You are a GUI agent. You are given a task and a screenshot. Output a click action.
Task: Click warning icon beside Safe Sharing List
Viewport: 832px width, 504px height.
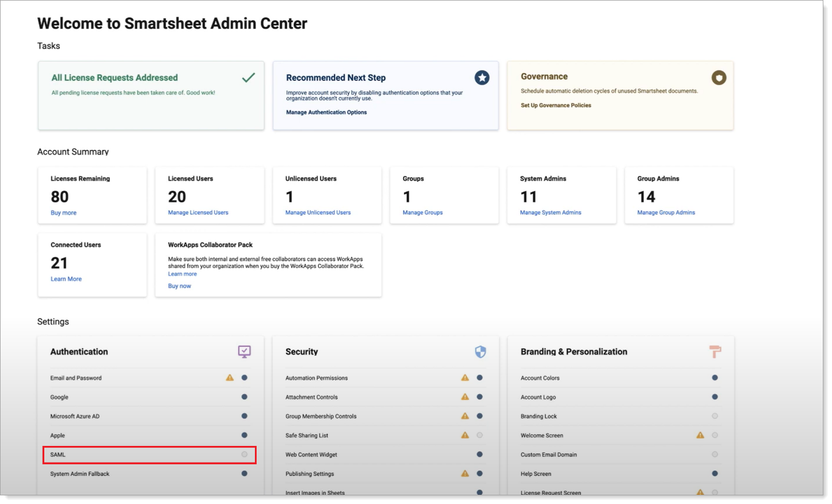click(x=465, y=436)
